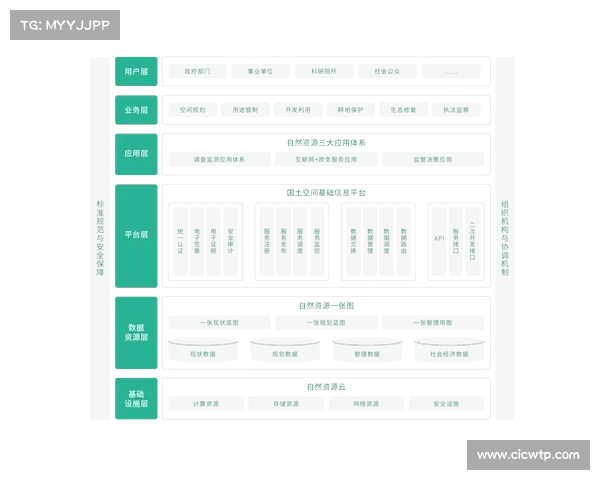Click the API column in platform layer
Viewport: 600px width, 480px height.
point(439,240)
